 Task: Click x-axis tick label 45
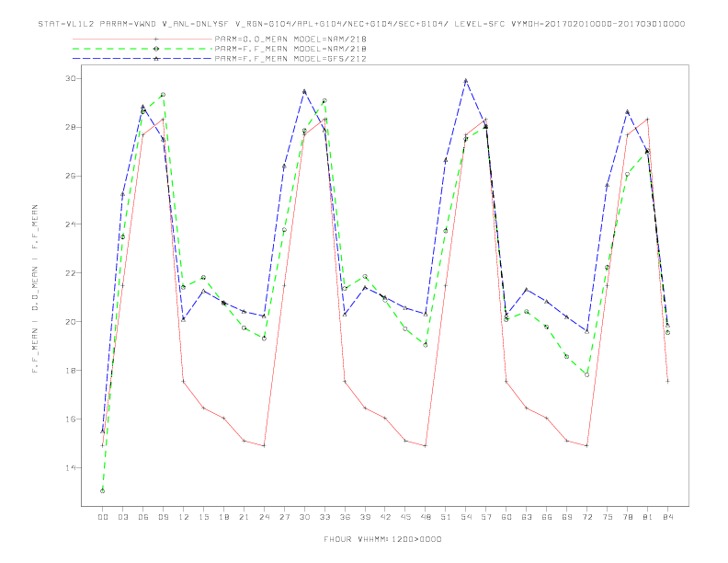point(405,517)
